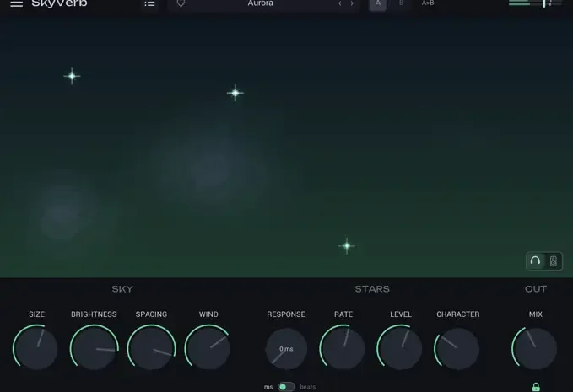Click the 'beats' label
573x392 pixels.
coord(308,387)
